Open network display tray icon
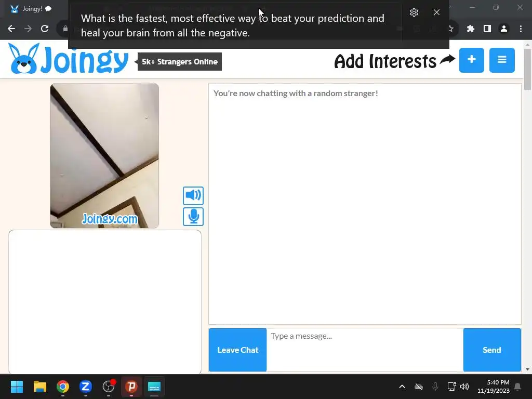The height and width of the screenshot is (399, 532). 451,387
